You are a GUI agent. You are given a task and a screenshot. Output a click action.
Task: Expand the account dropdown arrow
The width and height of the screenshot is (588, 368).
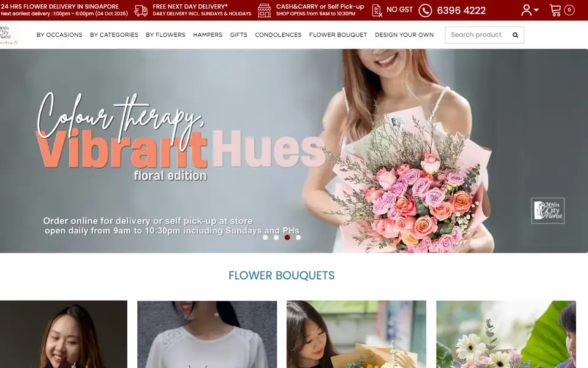coord(537,10)
